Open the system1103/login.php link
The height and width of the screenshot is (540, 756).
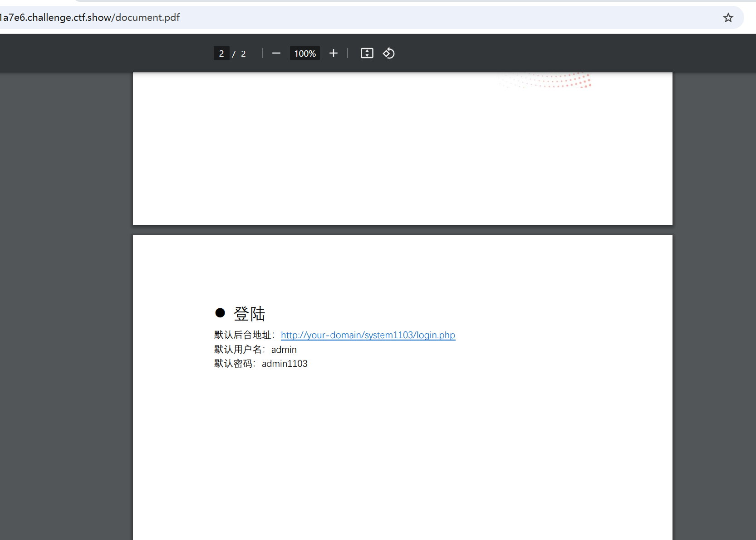[368, 335]
